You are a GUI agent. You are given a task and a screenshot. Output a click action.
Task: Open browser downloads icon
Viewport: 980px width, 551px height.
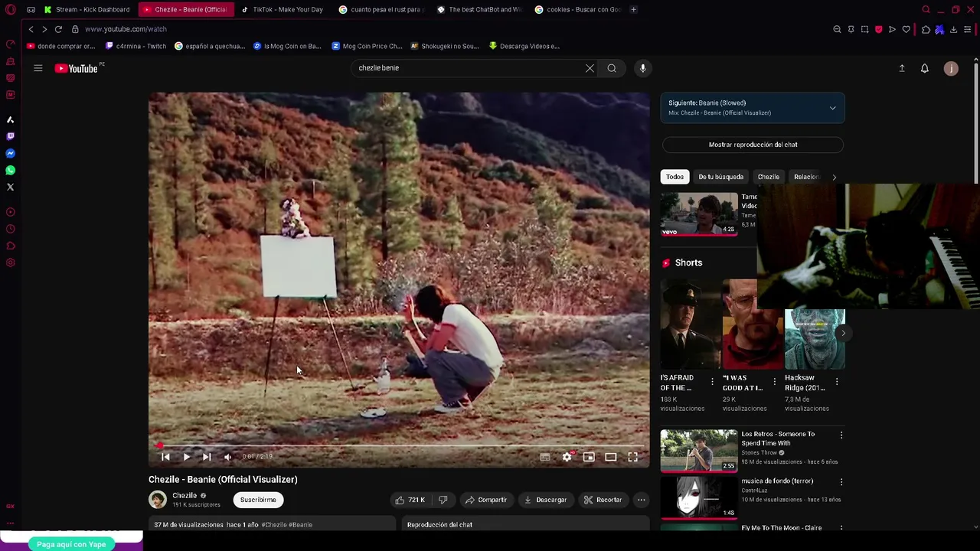click(953, 29)
